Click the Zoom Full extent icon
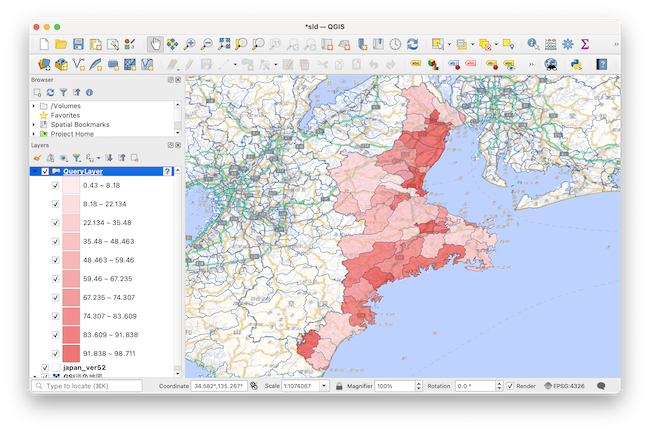The height and width of the screenshot is (432, 650). tap(224, 44)
